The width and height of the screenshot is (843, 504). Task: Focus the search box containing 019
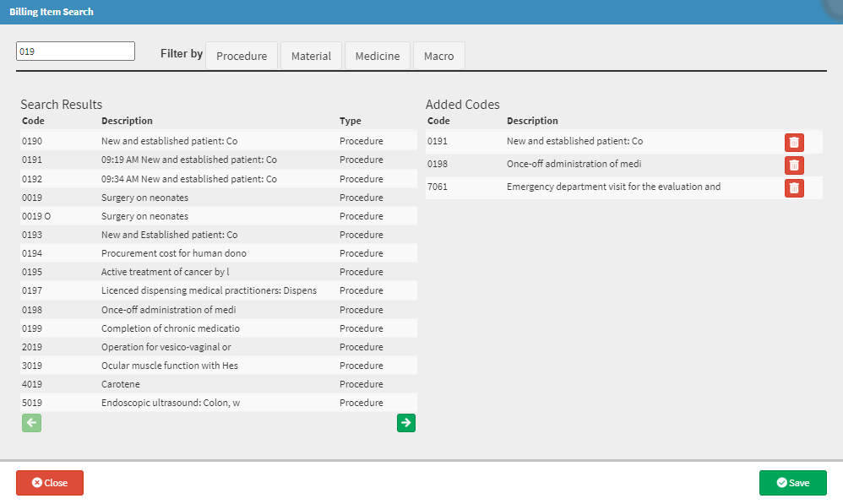click(75, 51)
